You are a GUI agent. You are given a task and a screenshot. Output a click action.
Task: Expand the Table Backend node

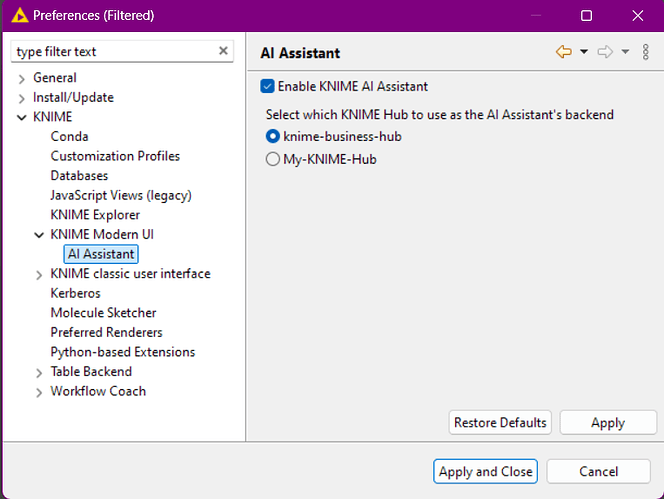(39, 373)
